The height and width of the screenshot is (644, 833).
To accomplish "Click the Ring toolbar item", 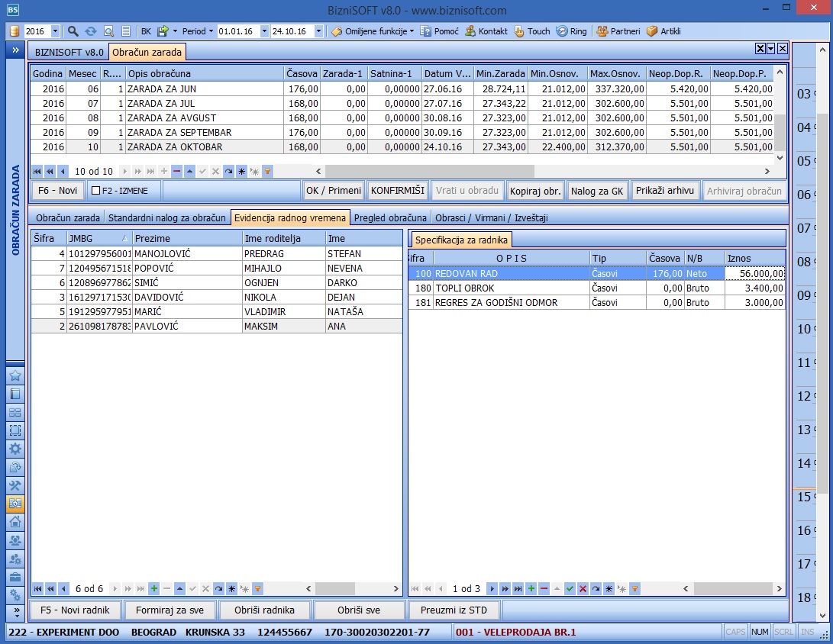I will point(572,31).
